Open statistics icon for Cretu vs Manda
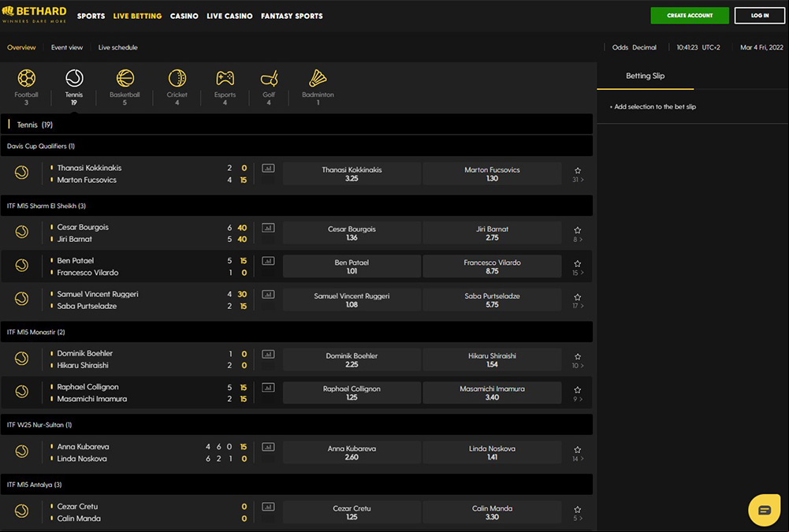Screen dimensions: 789x532 pyautogui.click(x=268, y=507)
